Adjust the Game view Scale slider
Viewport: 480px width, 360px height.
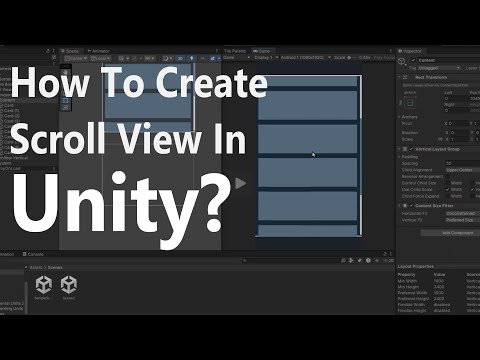[x=353, y=58]
